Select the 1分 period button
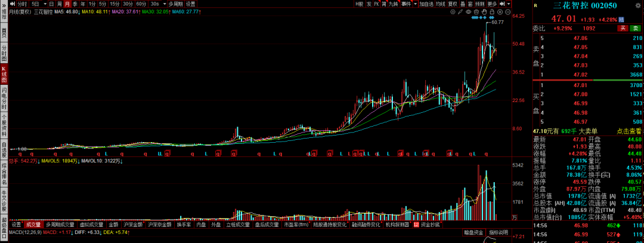This screenshot has width=644, height=243. [92, 4]
